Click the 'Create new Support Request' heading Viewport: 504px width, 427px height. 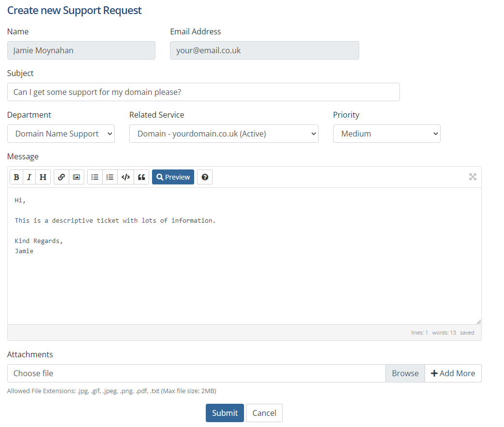[74, 10]
